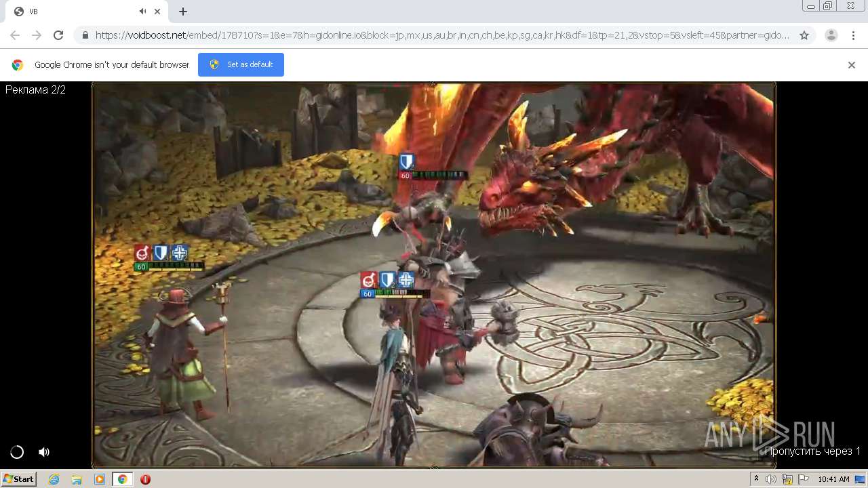Screen dimensions: 868x488
Task: Click Set as default button
Action: pos(241,64)
